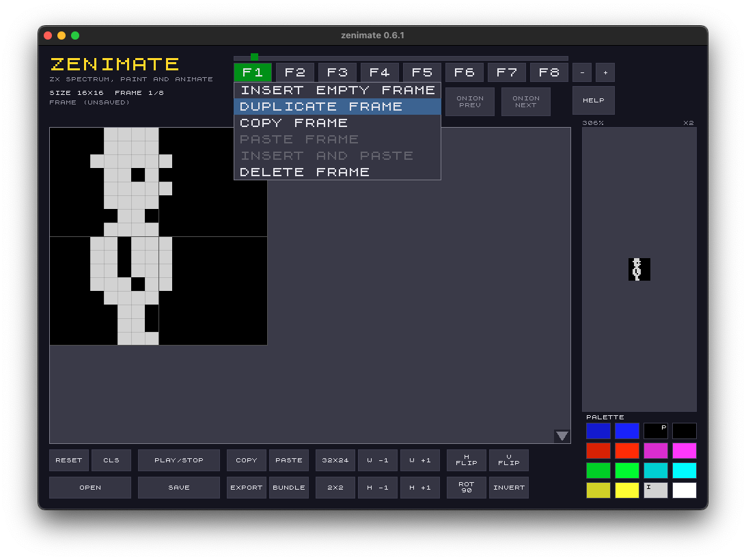Toggle Onion Prev
The image size is (746, 560).
coord(469,101)
